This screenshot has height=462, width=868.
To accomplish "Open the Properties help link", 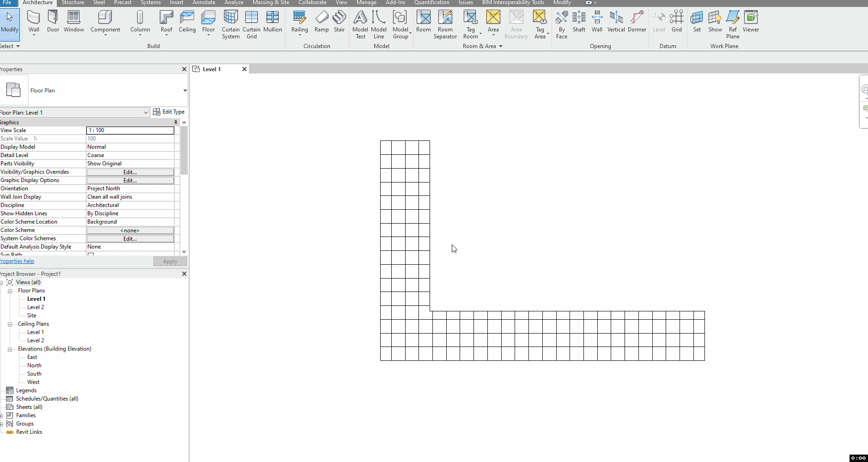I will tap(17, 261).
